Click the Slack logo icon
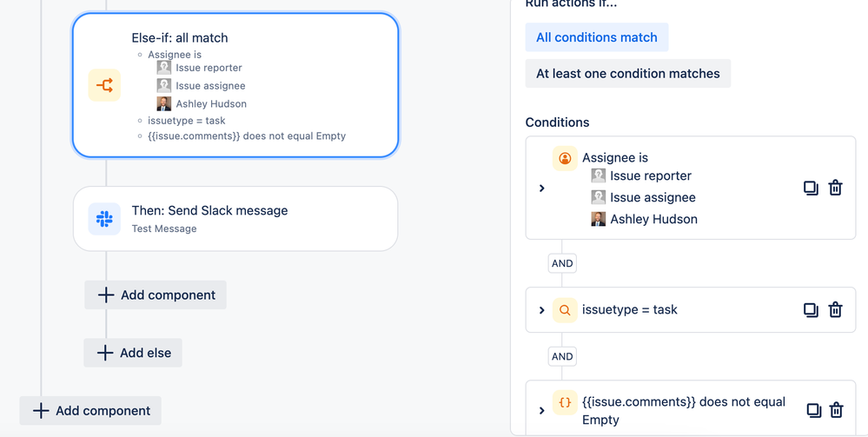 pos(104,219)
